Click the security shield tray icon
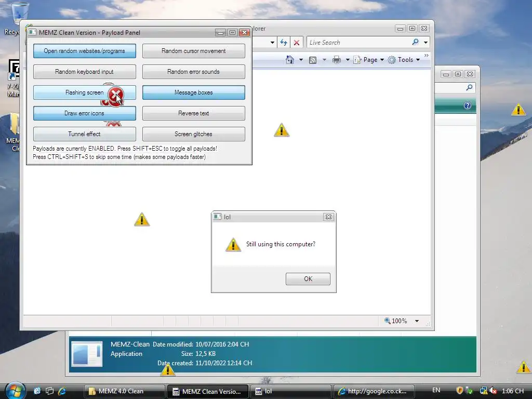 point(460,391)
